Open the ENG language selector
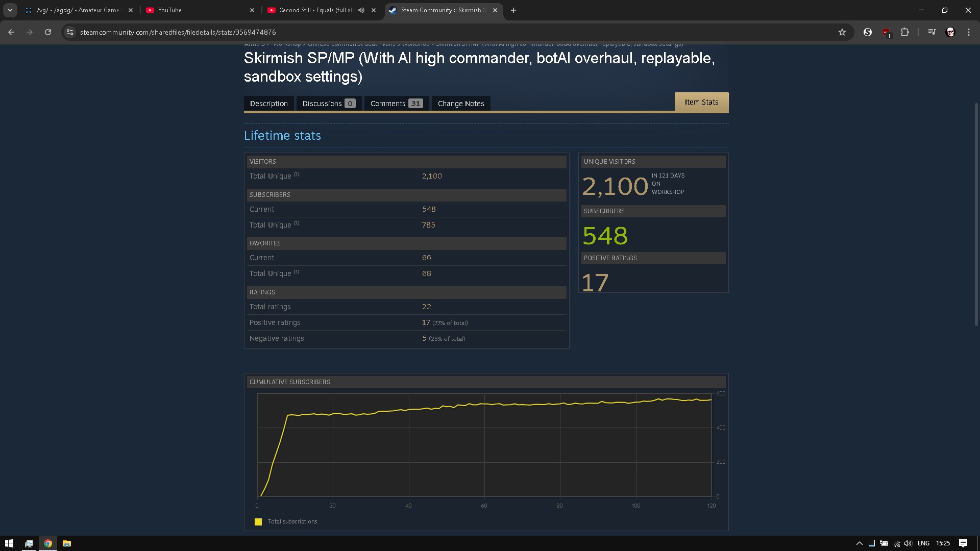 (x=923, y=543)
